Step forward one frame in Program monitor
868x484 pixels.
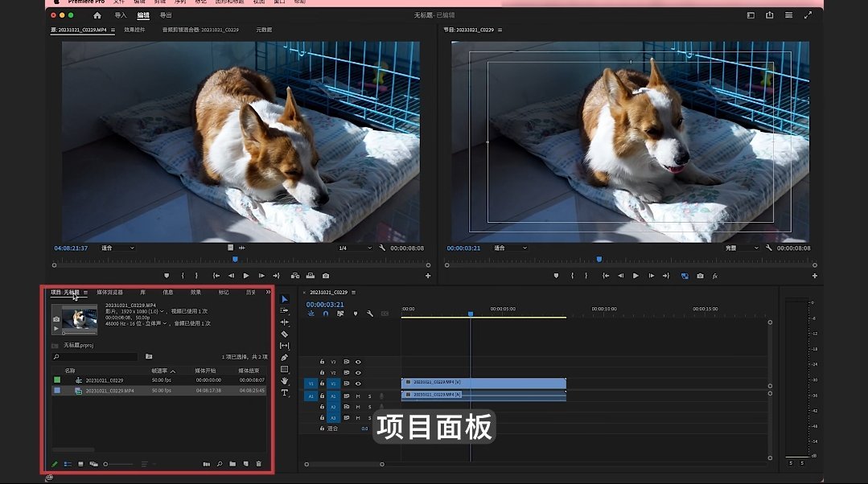click(x=651, y=276)
